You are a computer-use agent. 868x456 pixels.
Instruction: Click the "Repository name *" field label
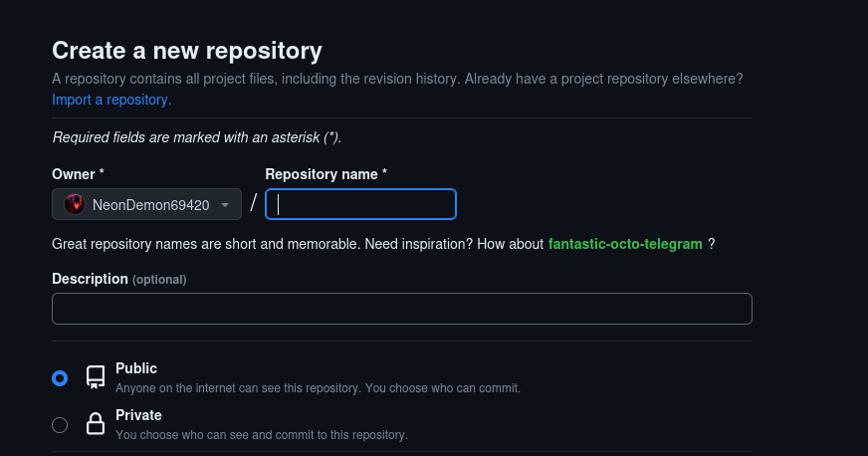click(x=325, y=174)
